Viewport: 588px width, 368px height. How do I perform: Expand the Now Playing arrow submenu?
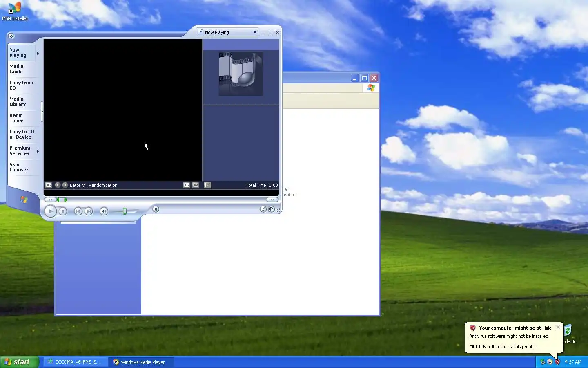click(x=38, y=53)
